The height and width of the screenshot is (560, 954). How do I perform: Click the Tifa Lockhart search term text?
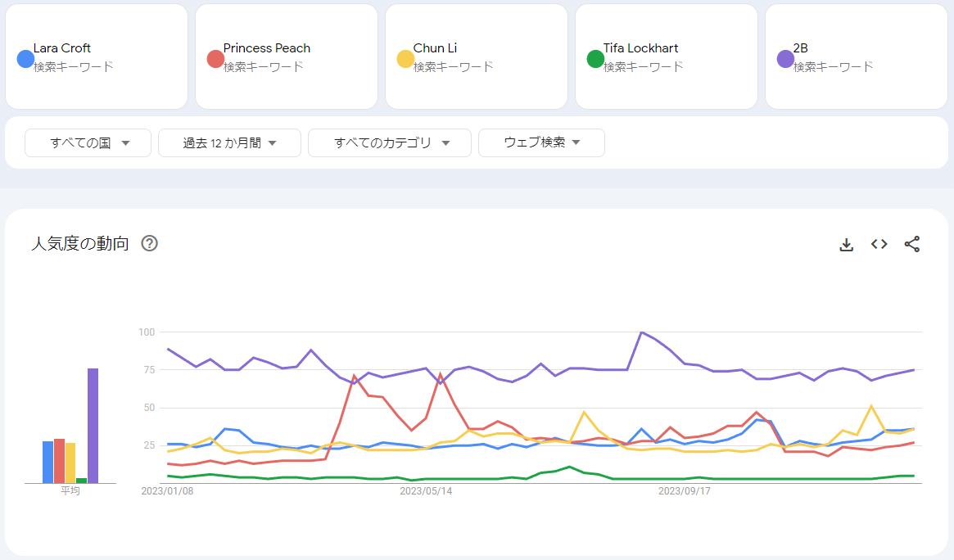(x=640, y=48)
